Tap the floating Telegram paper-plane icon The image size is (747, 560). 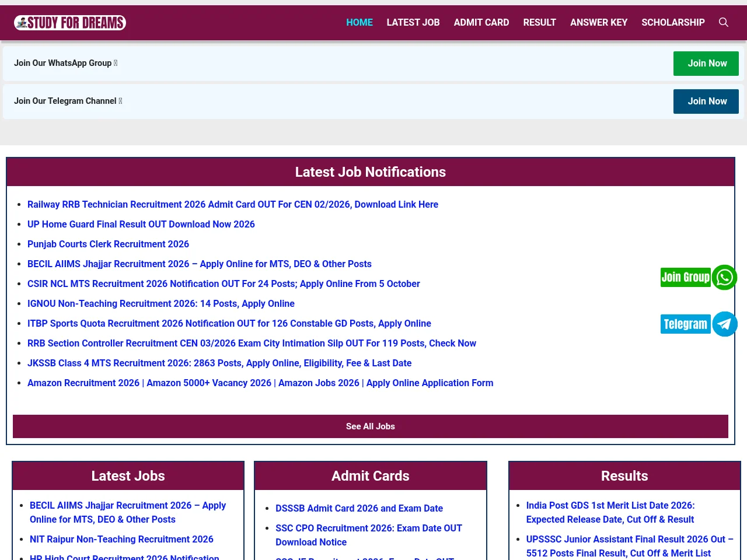click(x=724, y=324)
